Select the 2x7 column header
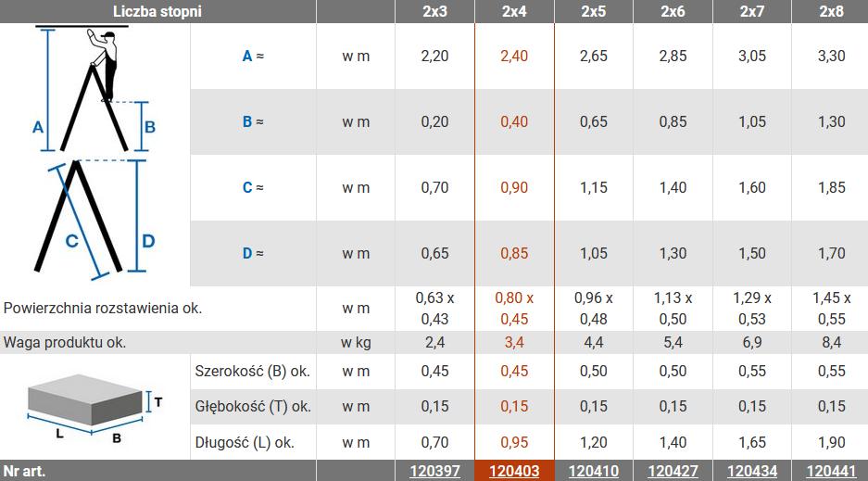This screenshot has height=481, width=868. tap(752, 12)
